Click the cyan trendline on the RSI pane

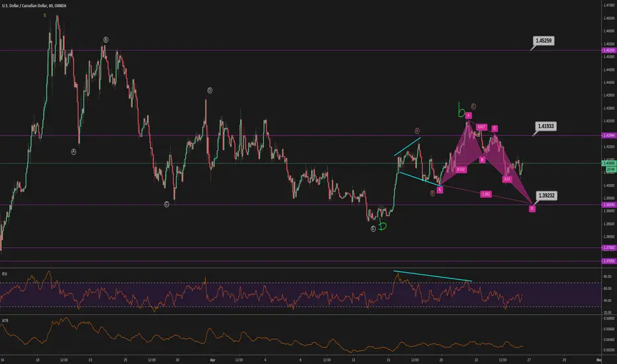tap(432, 276)
